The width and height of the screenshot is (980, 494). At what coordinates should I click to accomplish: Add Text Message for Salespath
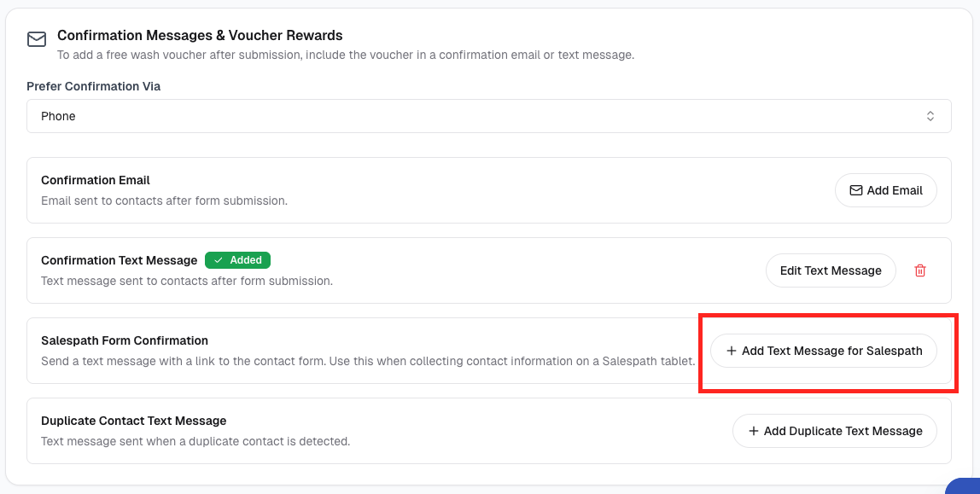pyautogui.click(x=823, y=351)
